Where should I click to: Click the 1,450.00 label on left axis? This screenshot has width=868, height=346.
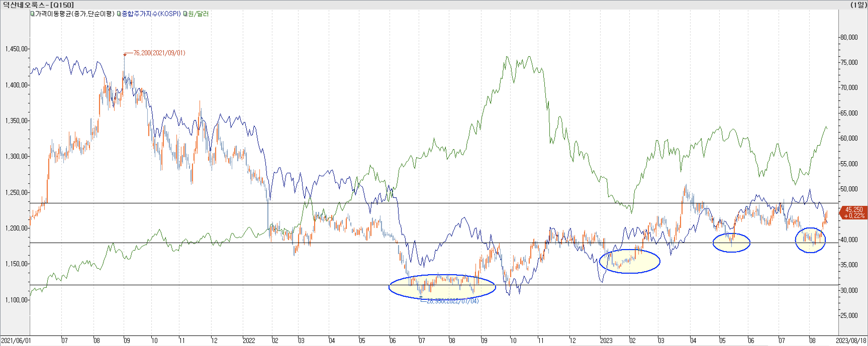tap(16, 49)
